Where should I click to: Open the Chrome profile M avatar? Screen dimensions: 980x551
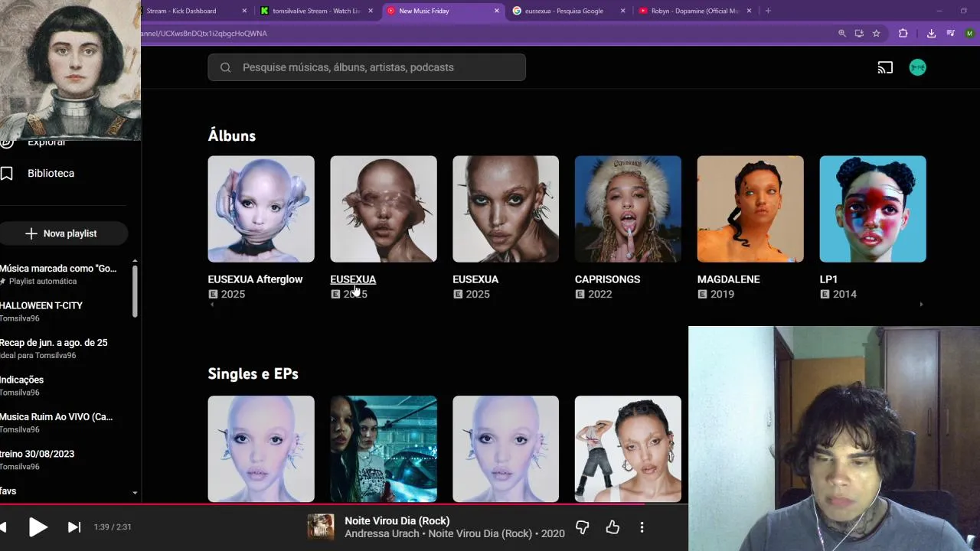(x=969, y=34)
